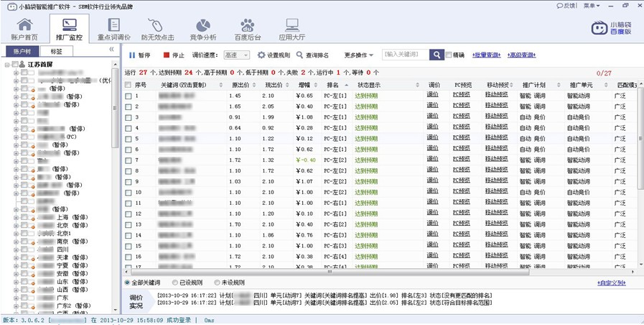644x325 pixels.
Task: Open the 调价速度 speed dropdown
Action: click(x=236, y=55)
